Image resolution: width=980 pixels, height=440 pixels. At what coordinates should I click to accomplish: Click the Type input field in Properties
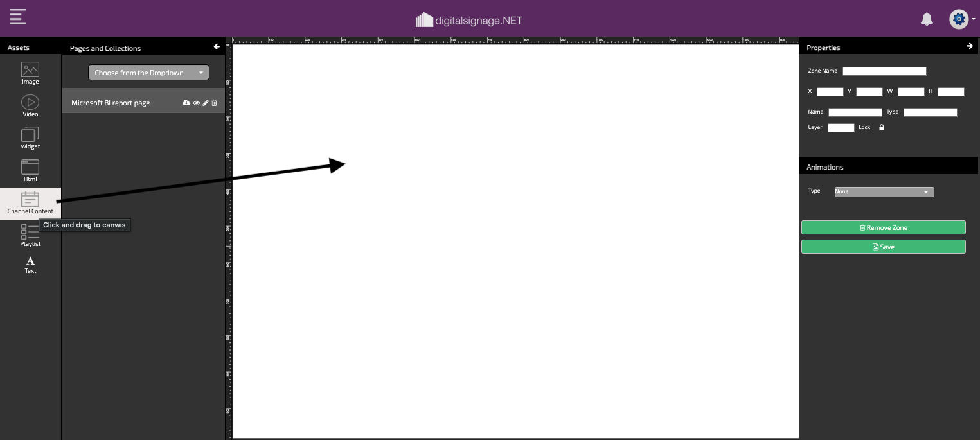[931, 112]
